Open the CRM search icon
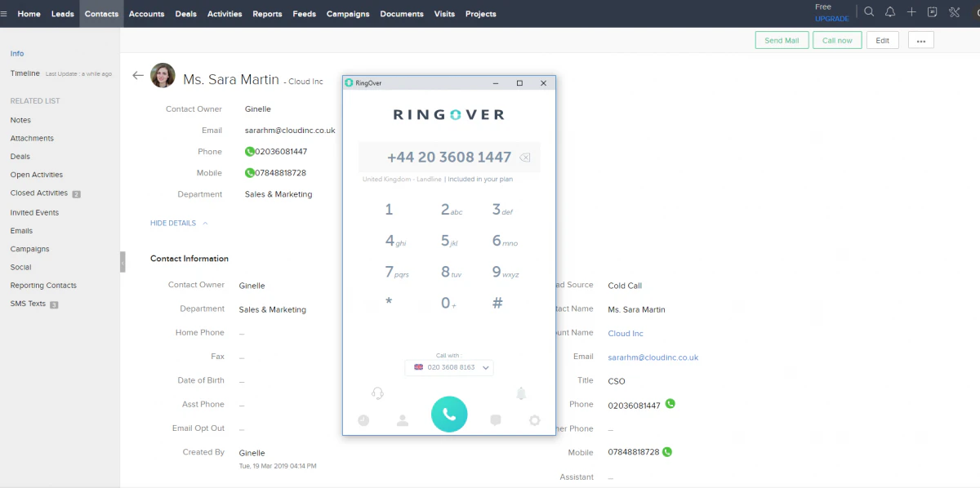Viewport: 980px width, 488px height. click(x=869, y=12)
